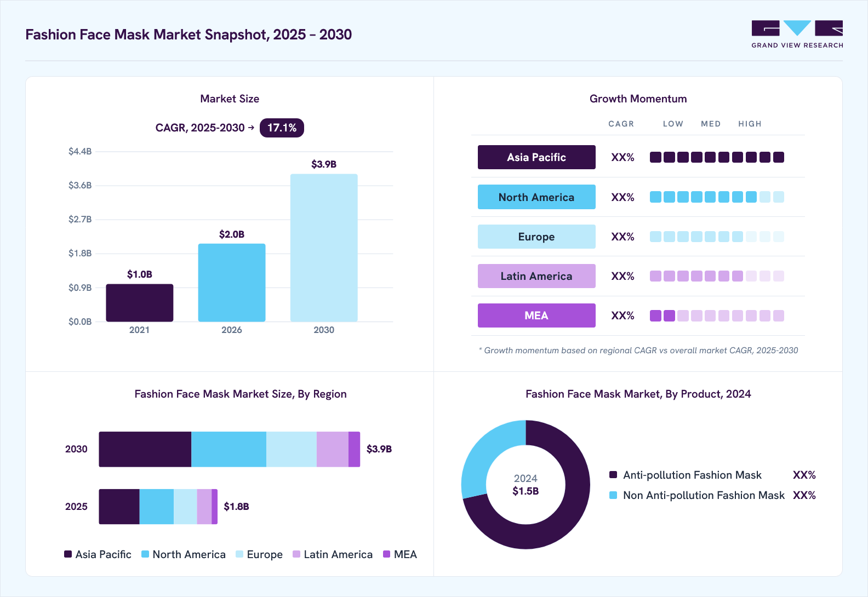The image size is (868, 597).
Task: Click the main Market Snapshot title
Action: 189,35
